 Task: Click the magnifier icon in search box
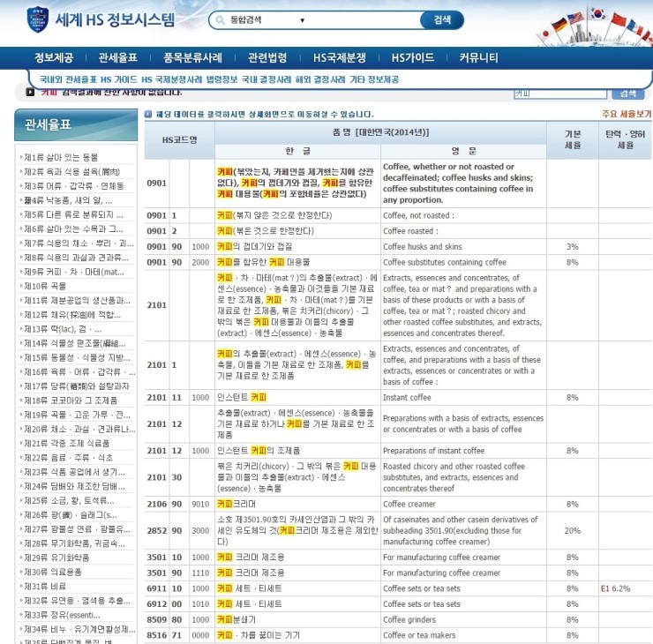pos(221,20)
